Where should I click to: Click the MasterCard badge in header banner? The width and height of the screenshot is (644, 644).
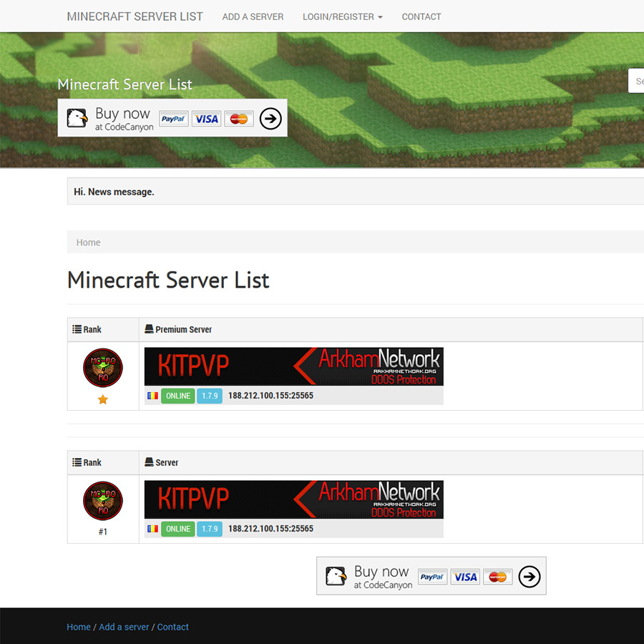(x=239, y=119)
